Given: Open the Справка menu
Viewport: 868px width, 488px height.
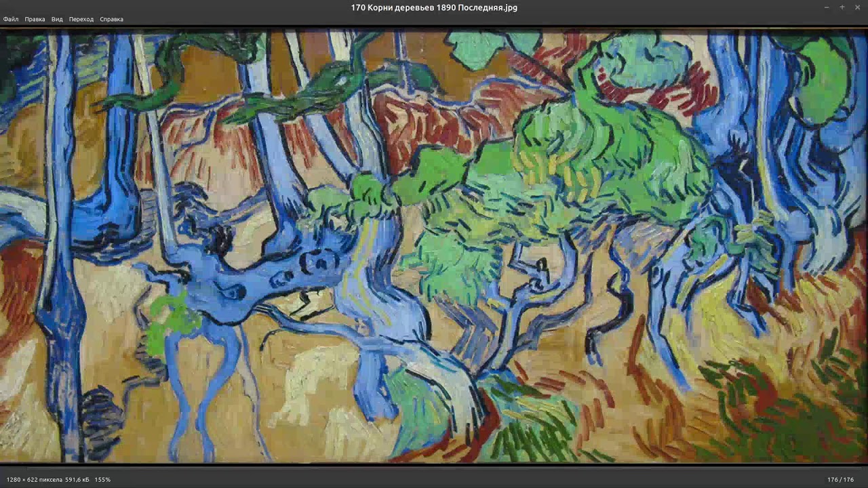Looking at the screenshot, I should click(x=111, y=19).
